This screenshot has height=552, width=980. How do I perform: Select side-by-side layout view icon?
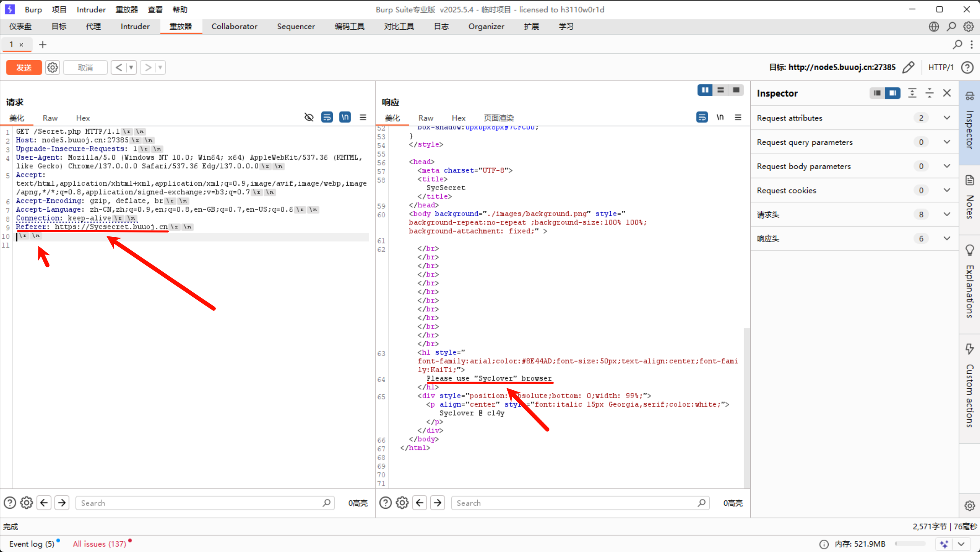(x=705, y=90)
